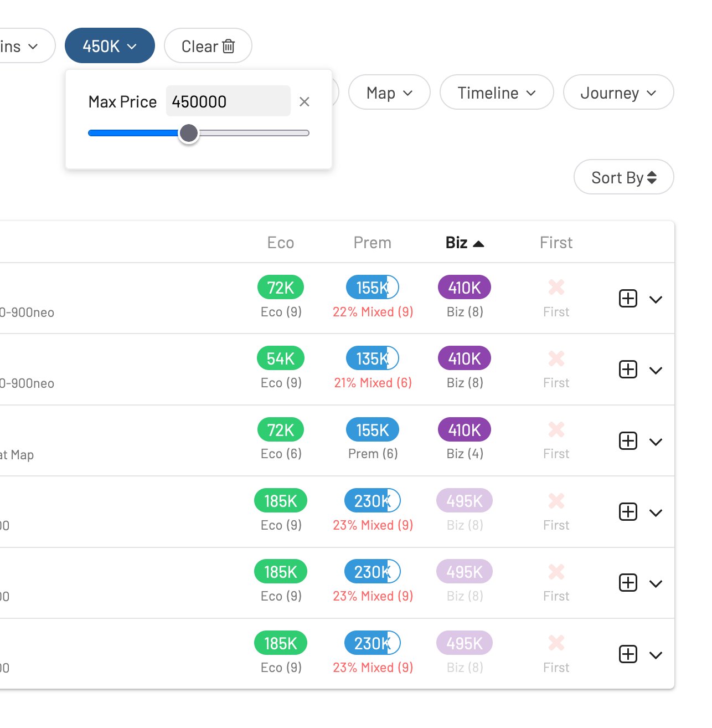Select the purple 410K Biz badge in first row
The width and height of the screenshot is (712, 728).
[464, 288]
